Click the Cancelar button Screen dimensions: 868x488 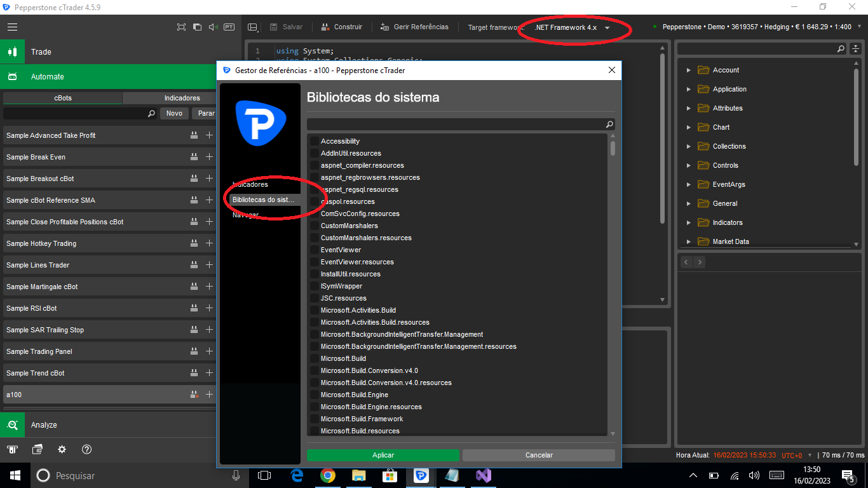coord(539,455)
